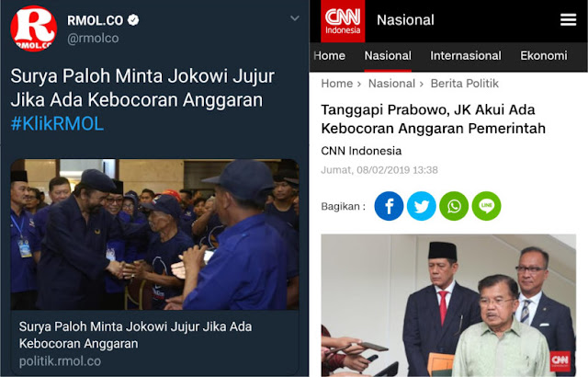Expand tweet options chevron
The width and height of the screenshot is (588, 377).
pos(295,18)
